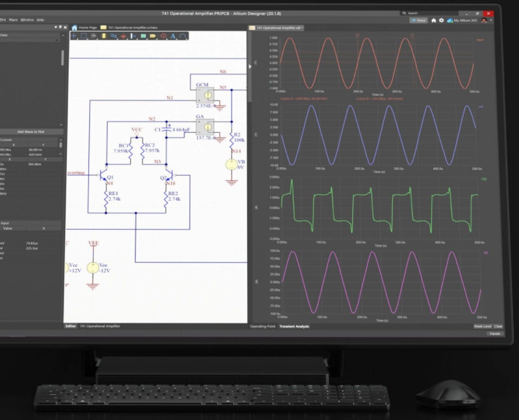
Task: Click the '360.46m' measurement value
Action: pyautogui.click(x=35, y=164)
